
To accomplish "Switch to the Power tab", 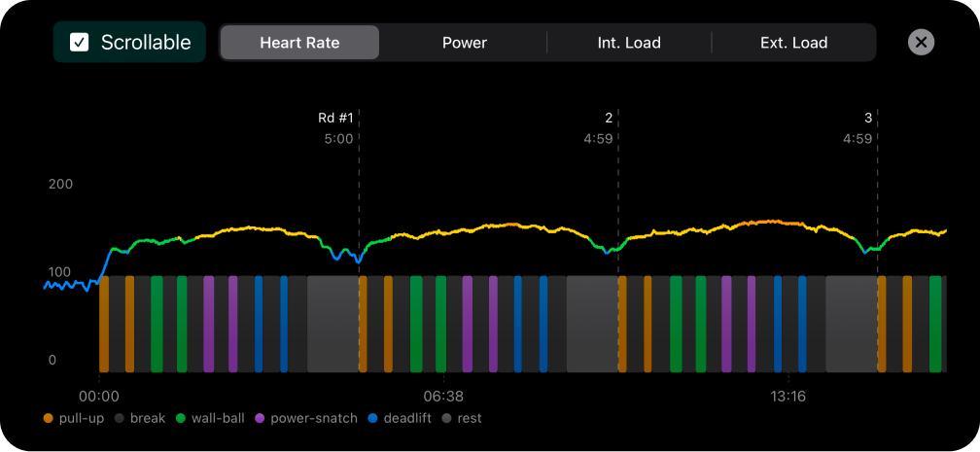I will point(464,43).
